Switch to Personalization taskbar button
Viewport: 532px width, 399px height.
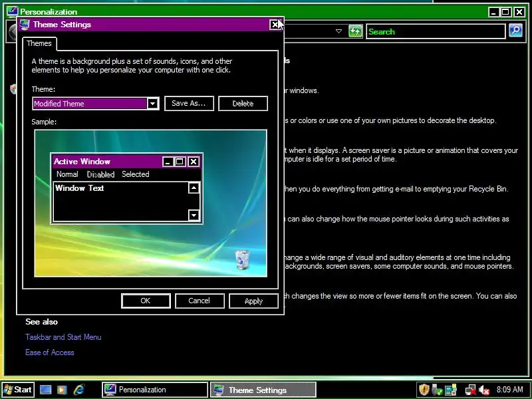[155, 390]
